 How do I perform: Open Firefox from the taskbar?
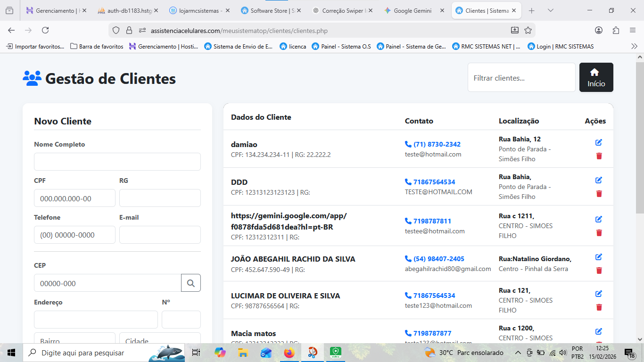click(289, 352)
